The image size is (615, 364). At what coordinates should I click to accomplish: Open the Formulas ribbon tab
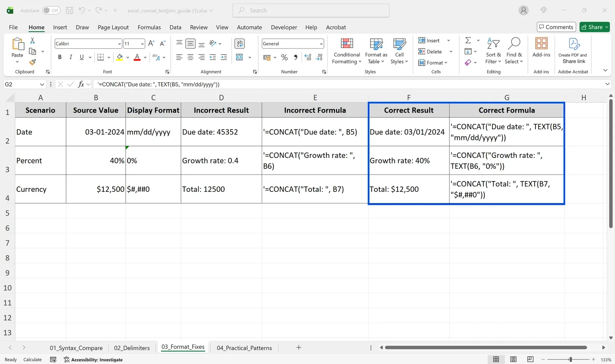tap(149, 27)
